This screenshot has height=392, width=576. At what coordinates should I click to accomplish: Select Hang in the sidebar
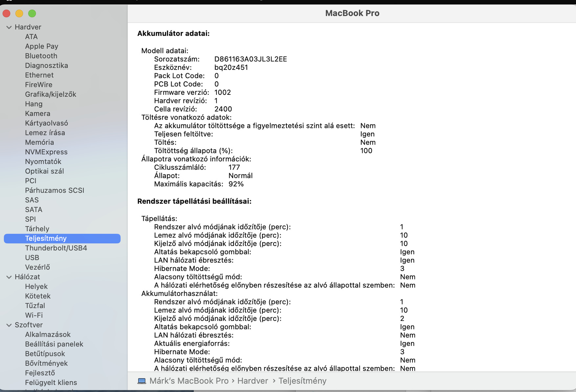[33, 104]
